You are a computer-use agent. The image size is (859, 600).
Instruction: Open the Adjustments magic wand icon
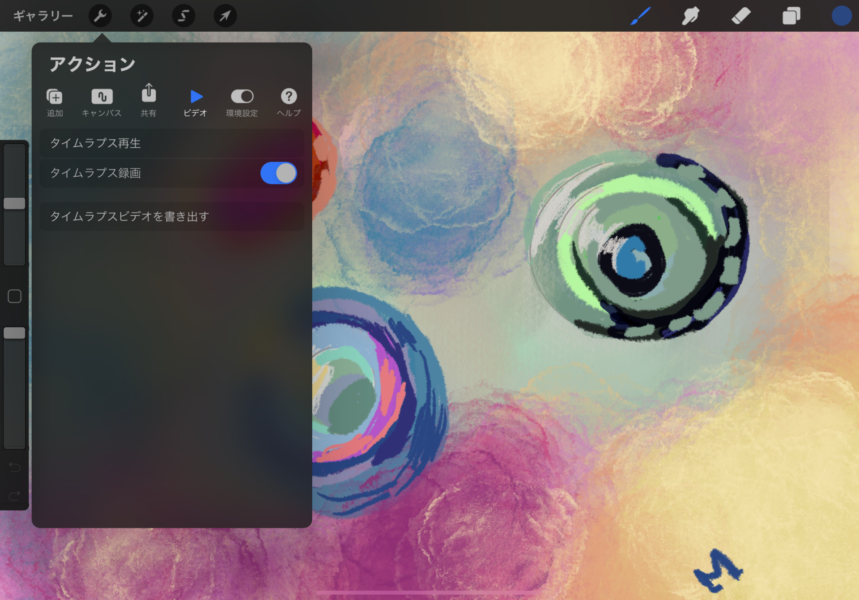[x=142, y=16]
